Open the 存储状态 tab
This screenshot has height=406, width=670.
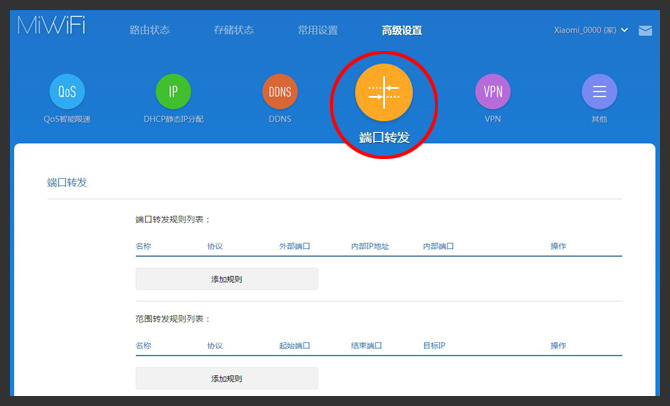coord(233,30)
